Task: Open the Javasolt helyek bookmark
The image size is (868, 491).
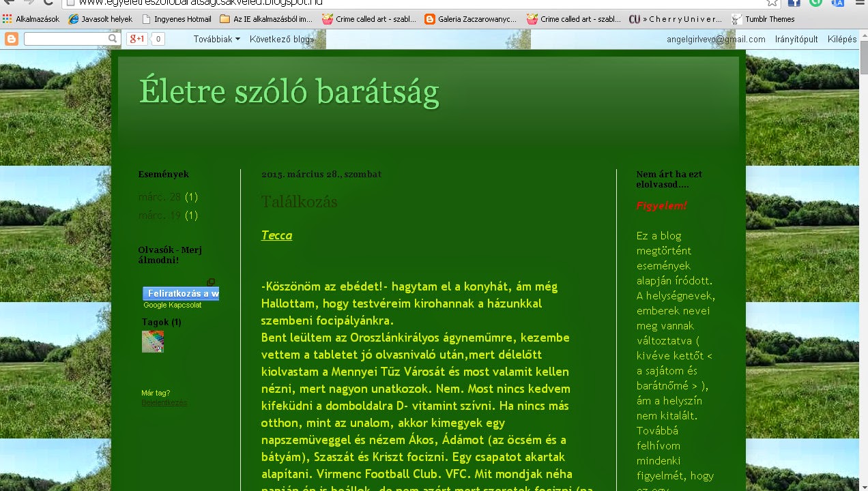Action: [100, 19]
